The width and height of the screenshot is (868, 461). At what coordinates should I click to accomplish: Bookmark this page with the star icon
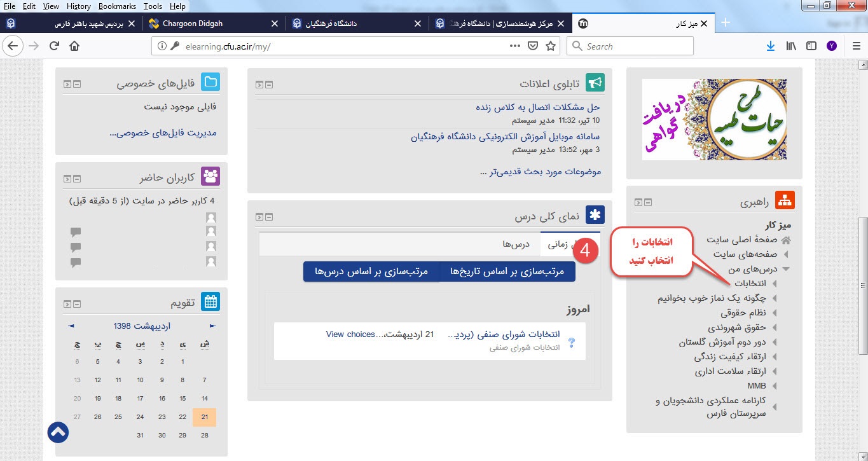pyautogui.click(x=551, y=46)
